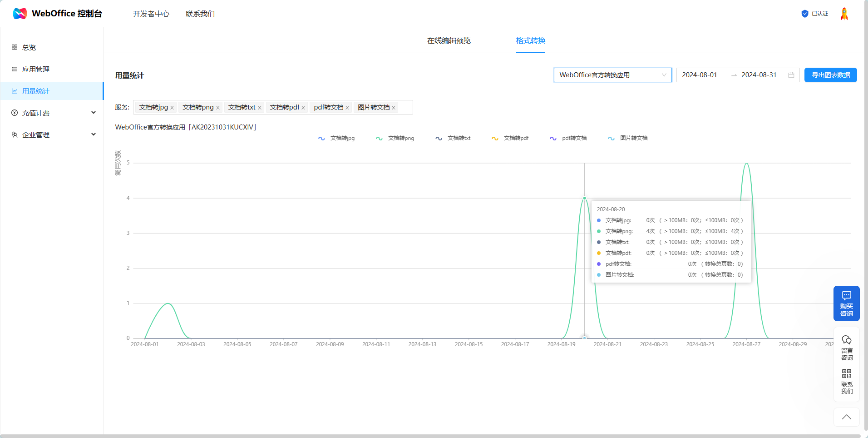Open 应用管理 in the sidebar
The height and width of the screenshot is (438, 868).
36,69
